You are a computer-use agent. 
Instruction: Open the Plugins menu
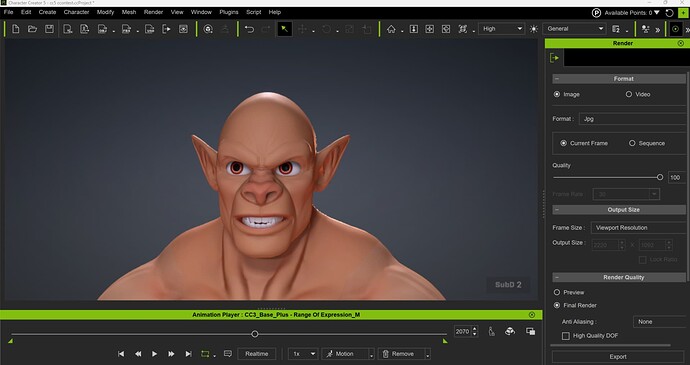228,12
